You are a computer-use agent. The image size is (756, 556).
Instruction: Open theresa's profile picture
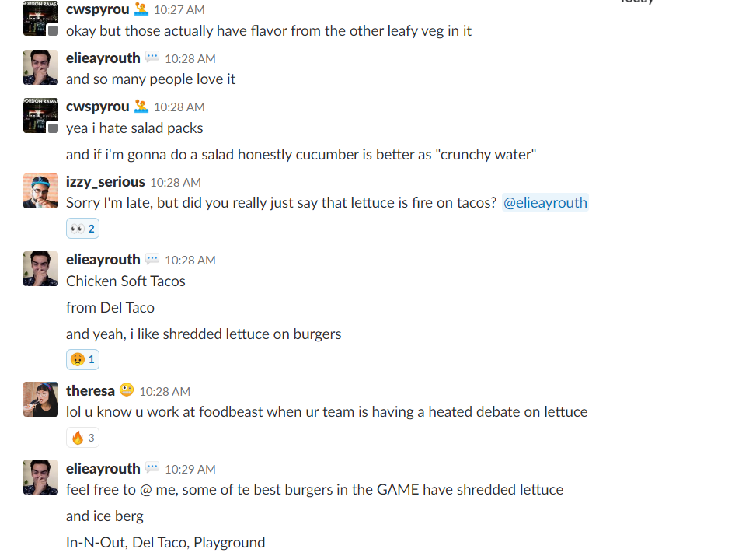[x=40, y=399]
